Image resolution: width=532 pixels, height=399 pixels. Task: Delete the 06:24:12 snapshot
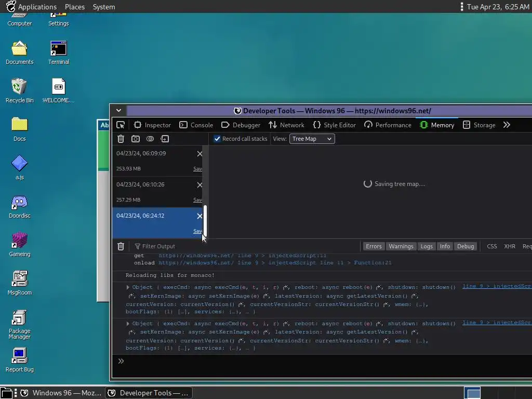coord(199,216)
